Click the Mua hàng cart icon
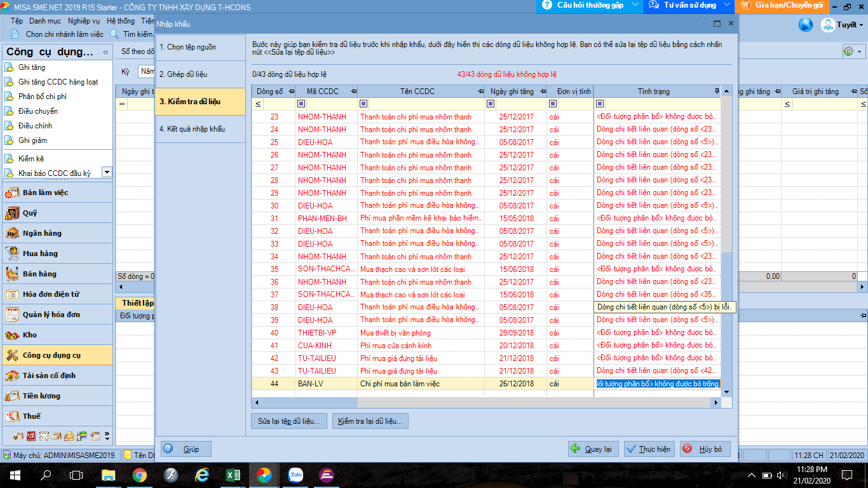868x488 pixels. point(12,254)
